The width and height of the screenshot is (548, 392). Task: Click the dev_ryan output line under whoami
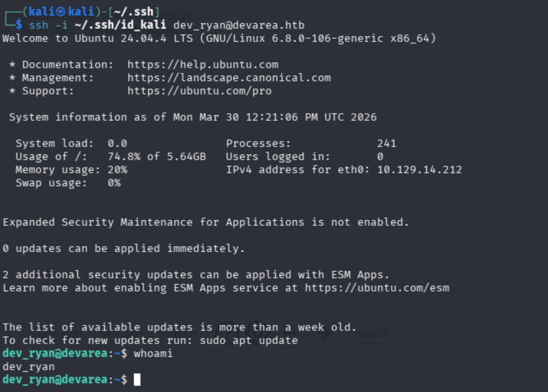28,366
